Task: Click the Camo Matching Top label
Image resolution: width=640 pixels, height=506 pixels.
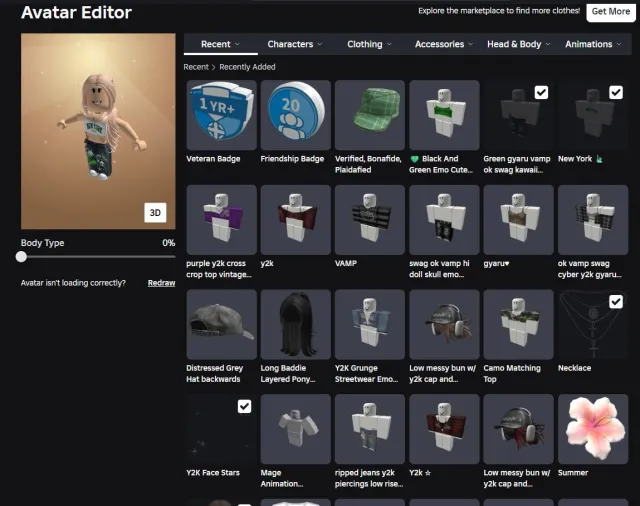Action: click(x=512, y=373)
